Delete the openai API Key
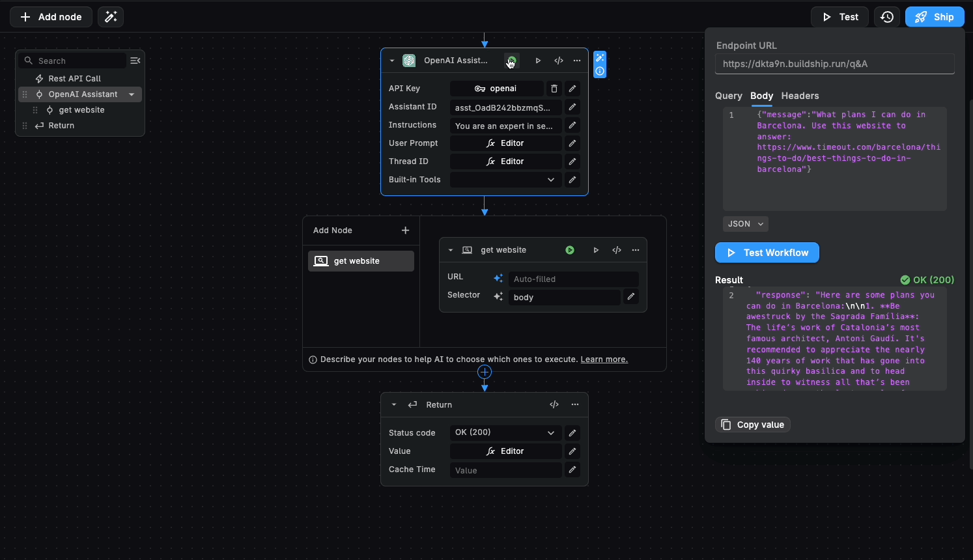Viewport: 973px width, 560px height. (554, 89)
